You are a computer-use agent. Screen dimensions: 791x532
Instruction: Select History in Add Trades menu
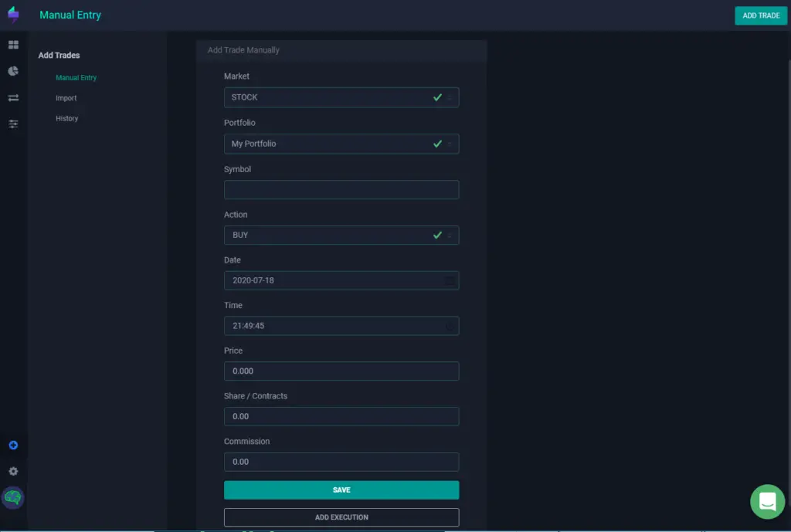point(67,118)
